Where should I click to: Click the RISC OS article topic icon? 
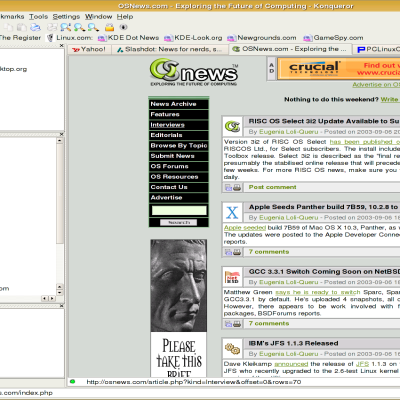click(232, 127)
